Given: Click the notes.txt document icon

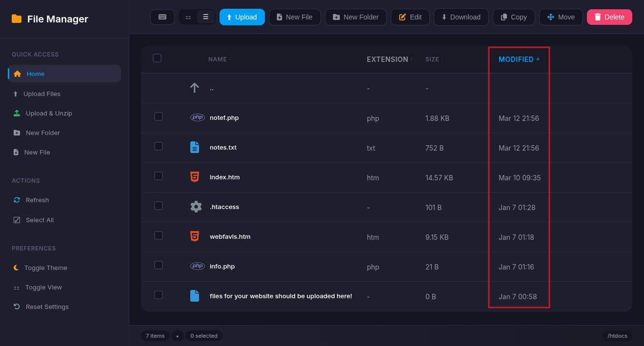Looking at the screenshot, I should point(195,147).
